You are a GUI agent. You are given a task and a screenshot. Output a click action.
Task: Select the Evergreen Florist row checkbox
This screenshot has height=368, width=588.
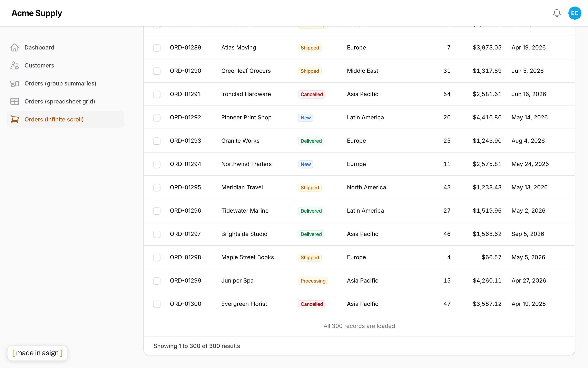[157, 304]
